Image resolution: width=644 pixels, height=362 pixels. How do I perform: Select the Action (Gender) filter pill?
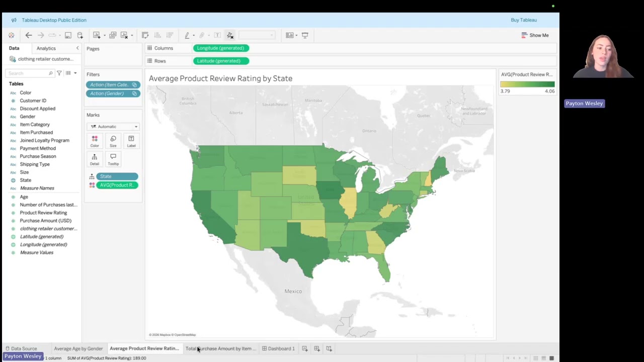[113, 94]
